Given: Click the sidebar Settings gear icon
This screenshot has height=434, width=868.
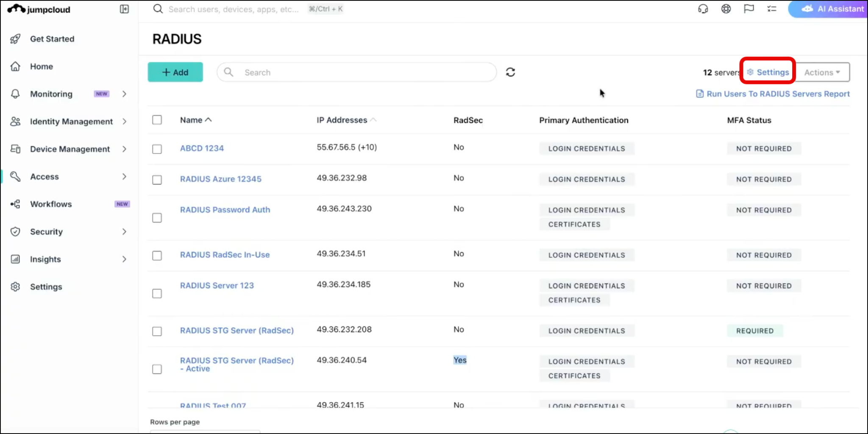Looking at the screenshot, I should pos(15,287).
